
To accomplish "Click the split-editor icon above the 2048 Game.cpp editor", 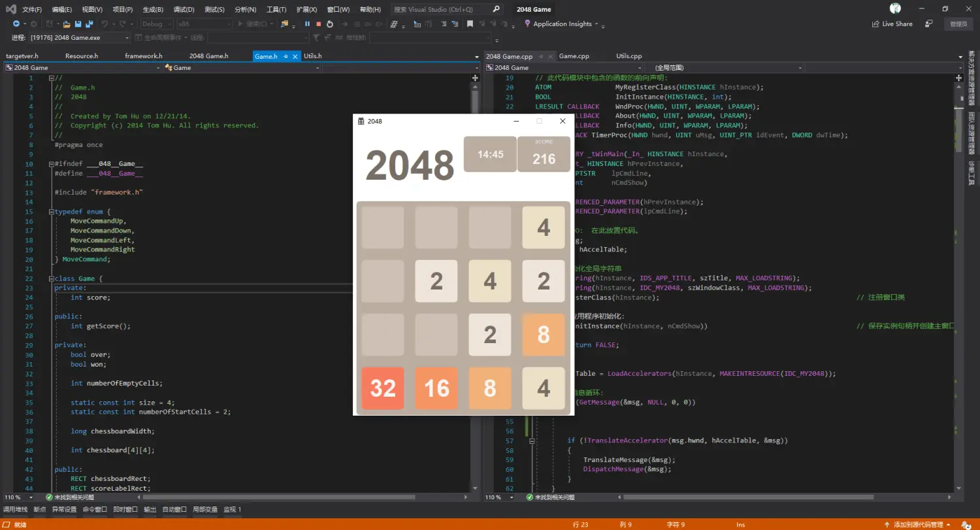I will point(959,78).
